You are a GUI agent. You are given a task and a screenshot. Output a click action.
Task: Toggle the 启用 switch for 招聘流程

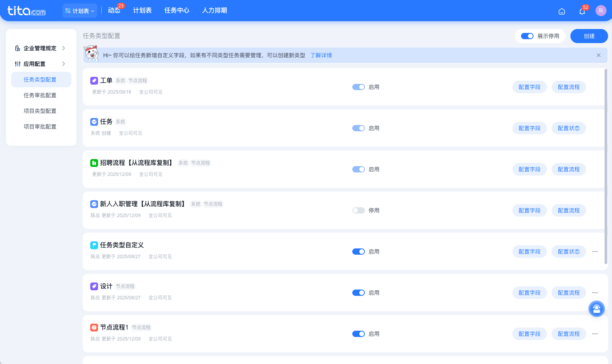[359, 169]
